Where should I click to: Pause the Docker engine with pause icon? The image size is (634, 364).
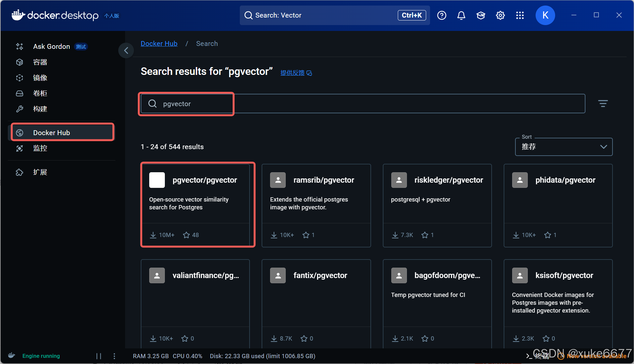(x=99, y=356)
